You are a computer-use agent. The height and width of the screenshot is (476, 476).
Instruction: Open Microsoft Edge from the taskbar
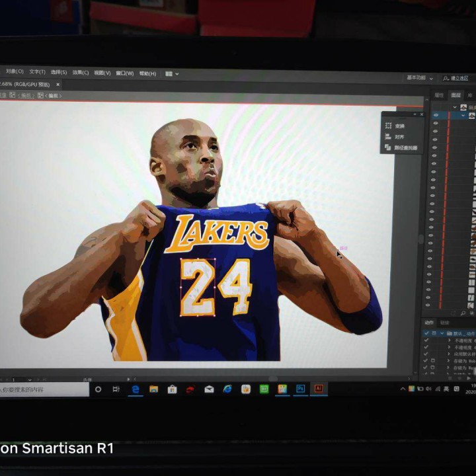point(136,389)
